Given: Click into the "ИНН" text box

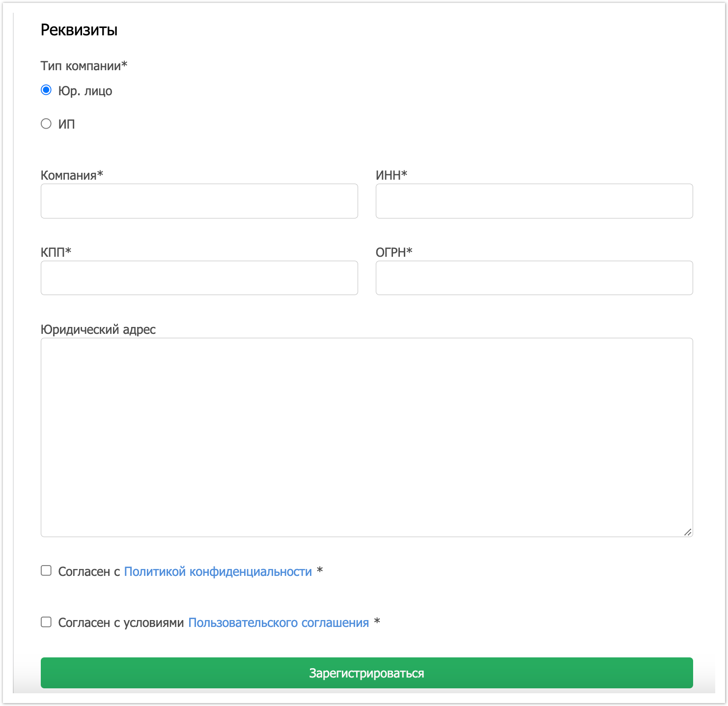Looking at the screenshot, I should pyautogui.click(x=534, y=201).
